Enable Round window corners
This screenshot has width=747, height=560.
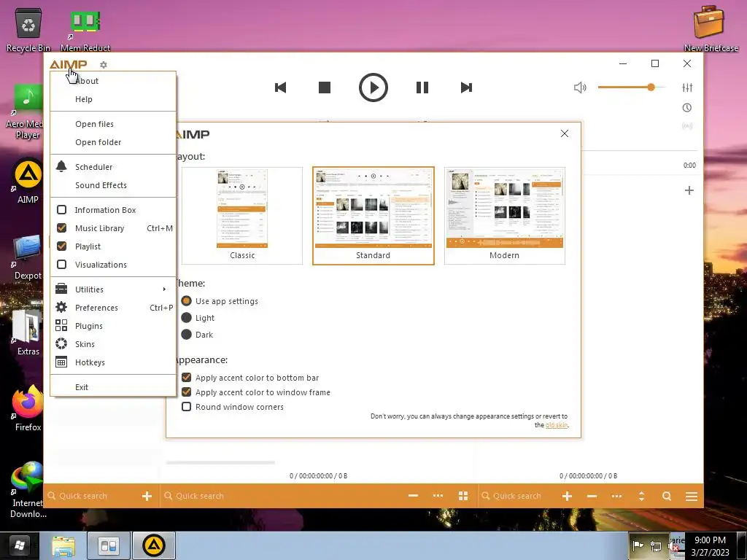pyautogui.click(x=186, y=407)
